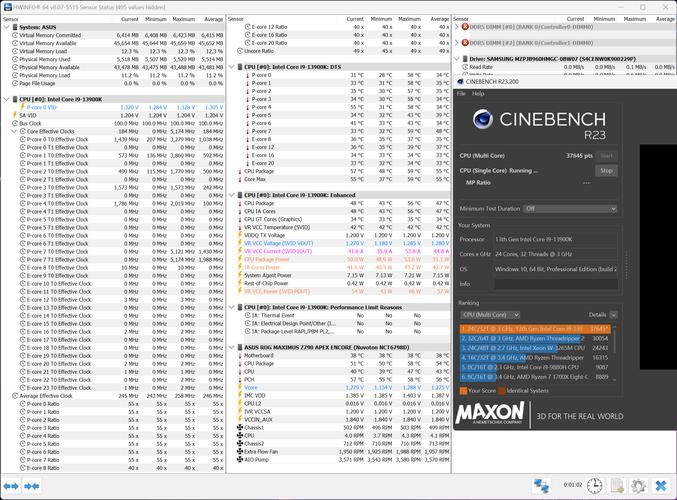Select the P-core 0 VID row
The width and height of the screenshot is (677, 500).
tap(113, 107)
